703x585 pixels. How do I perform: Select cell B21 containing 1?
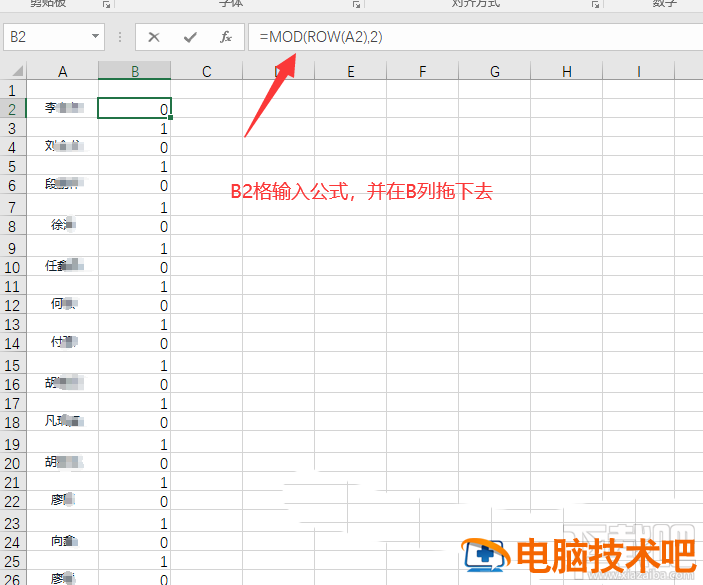point(135,482)
